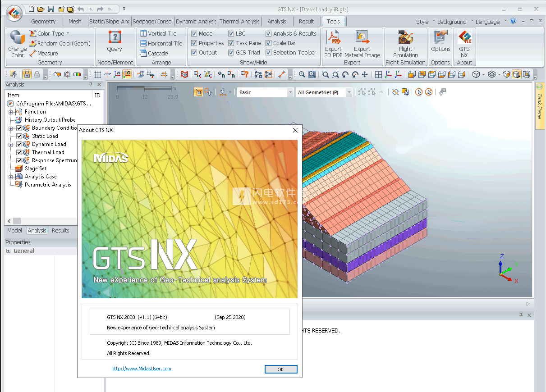Open the Geometry ribbon tab
This screenshot has height=392, width=546.
click(43, 21)
